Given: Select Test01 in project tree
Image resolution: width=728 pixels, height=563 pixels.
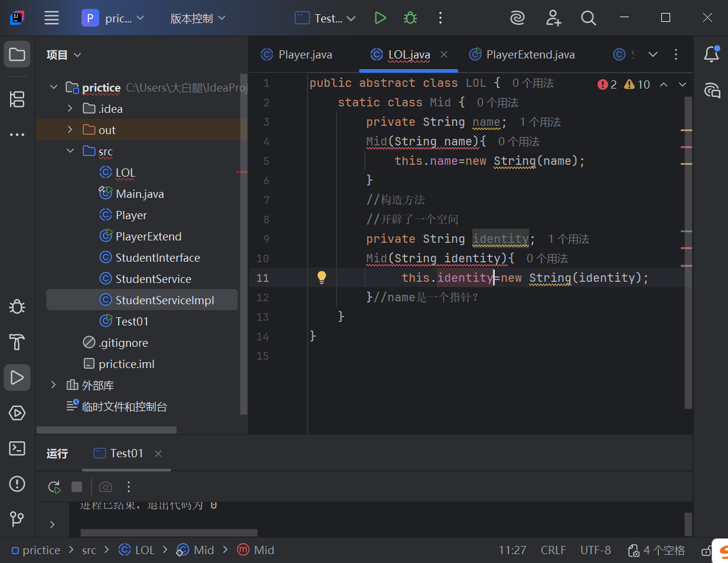Looking at the screenshot, I should (x=123, y=321).
